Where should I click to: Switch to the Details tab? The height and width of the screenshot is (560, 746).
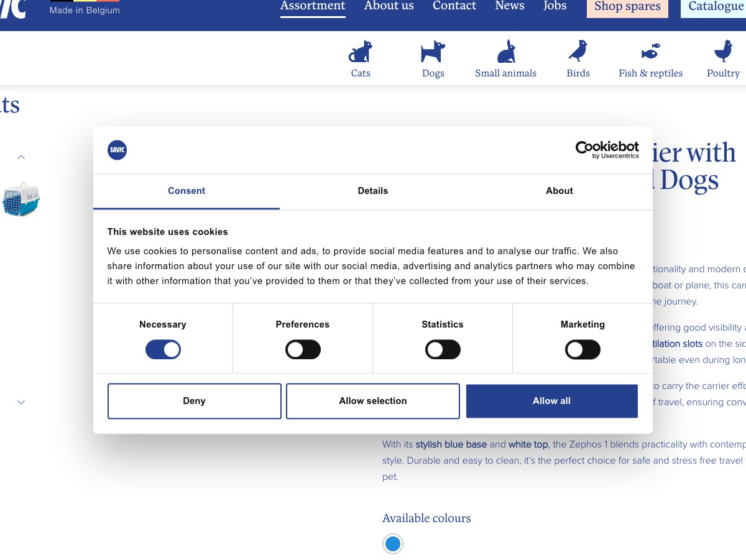pos(373,191)
